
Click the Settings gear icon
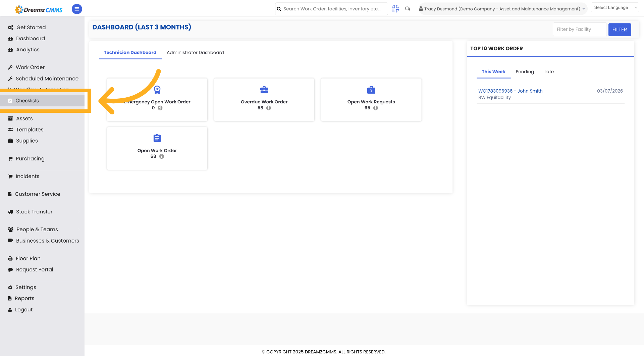click(10, 287)
